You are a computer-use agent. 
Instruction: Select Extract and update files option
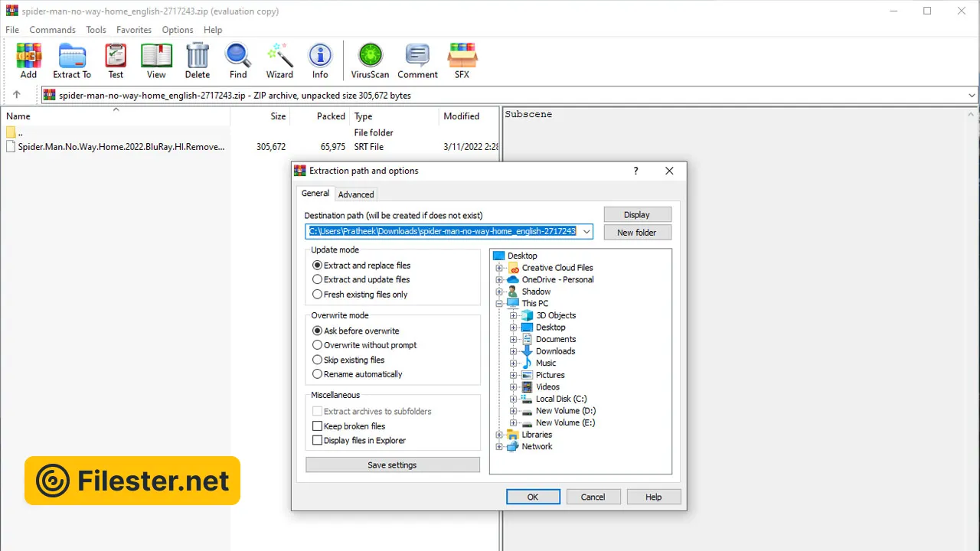tap(318, 280)
